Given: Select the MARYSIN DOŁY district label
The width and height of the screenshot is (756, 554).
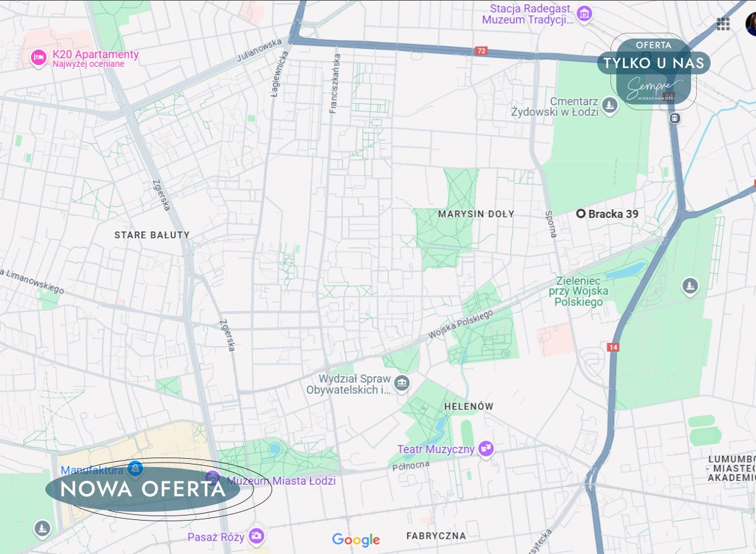Looking at the screenshot, I should click(476, 214).
